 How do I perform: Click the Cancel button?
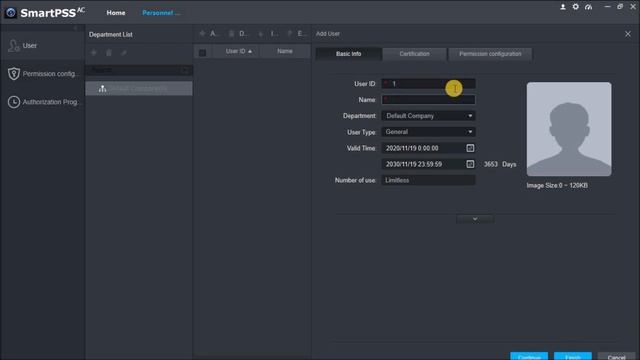point(616,356)
